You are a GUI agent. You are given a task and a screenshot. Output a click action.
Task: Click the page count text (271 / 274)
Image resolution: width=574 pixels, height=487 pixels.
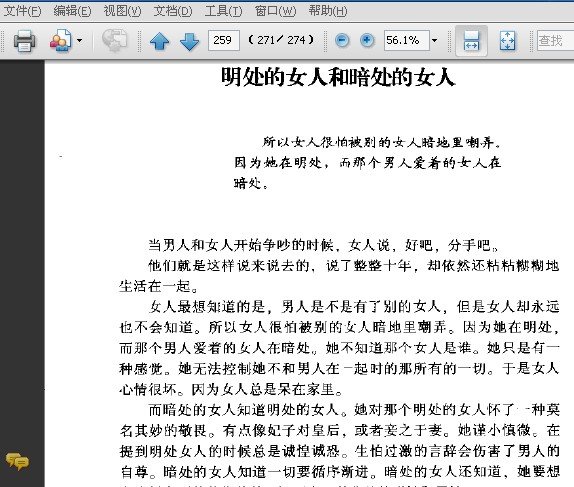(281, 40)
